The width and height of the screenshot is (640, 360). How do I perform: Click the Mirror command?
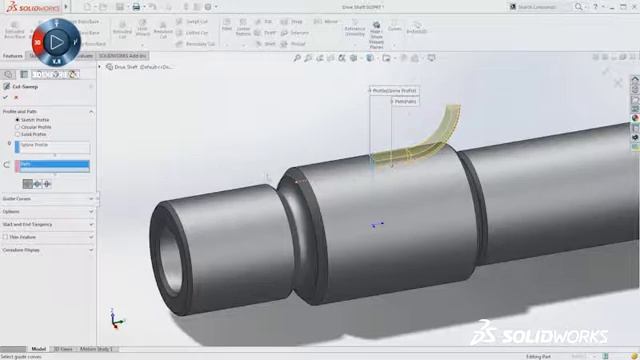(x=326, y=22)
